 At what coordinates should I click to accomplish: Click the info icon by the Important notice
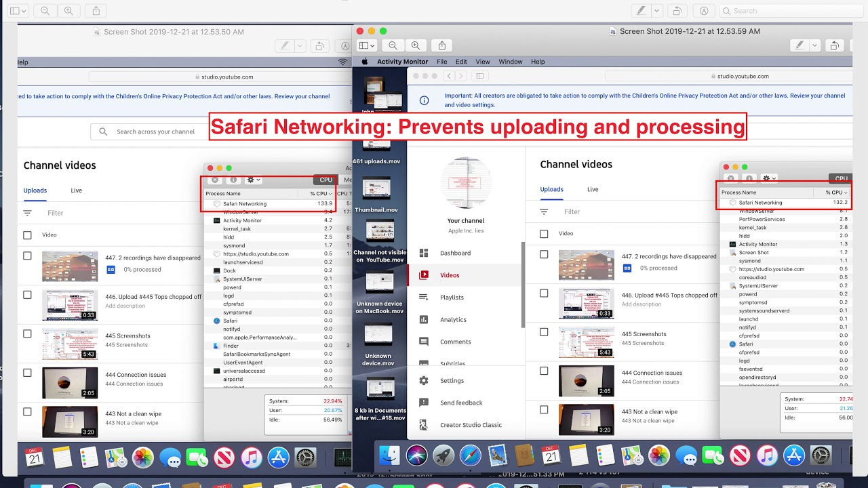[x=424, y=100]
